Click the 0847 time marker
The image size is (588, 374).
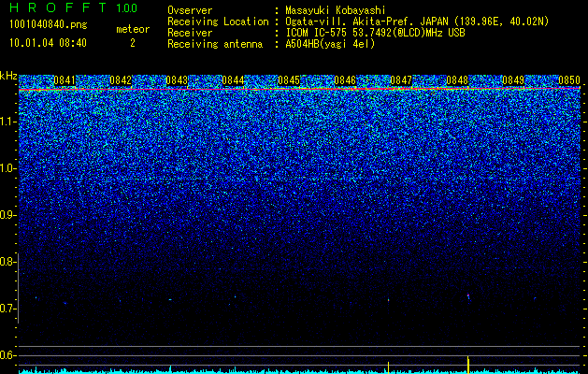401,80
